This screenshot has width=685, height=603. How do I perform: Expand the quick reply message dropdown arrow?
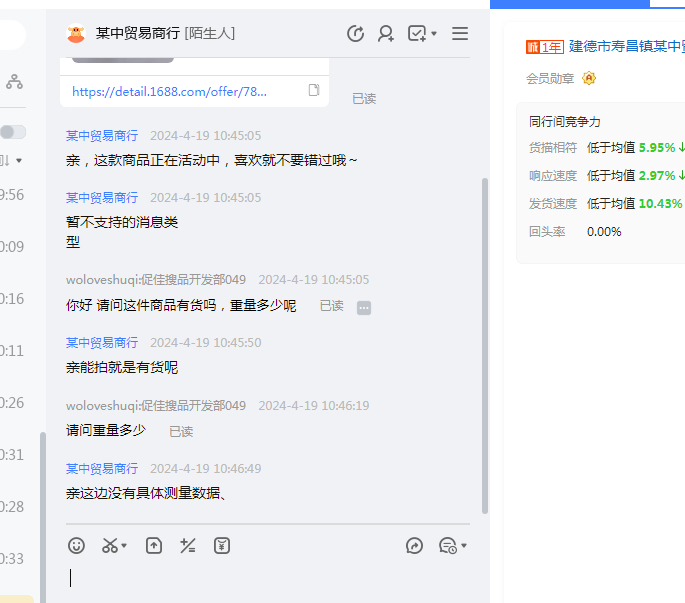pyautogui.click(x=464, y=546)
